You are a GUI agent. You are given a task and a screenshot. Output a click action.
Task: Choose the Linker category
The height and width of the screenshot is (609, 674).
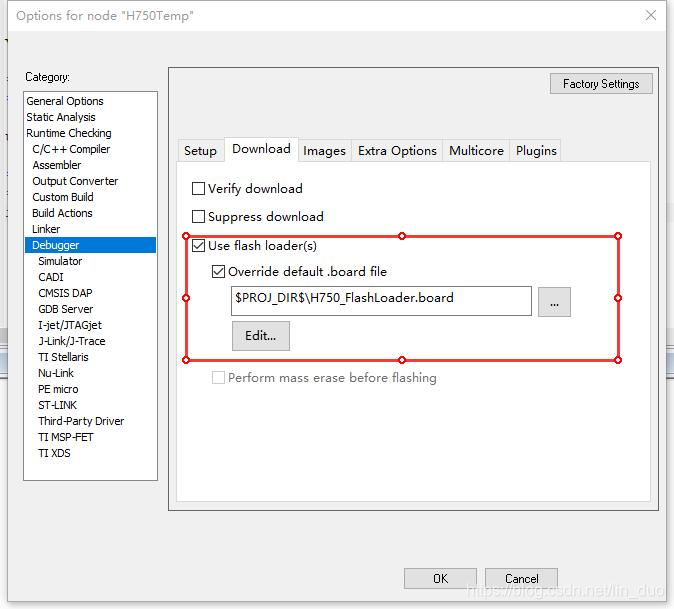[x=90, y=229]
